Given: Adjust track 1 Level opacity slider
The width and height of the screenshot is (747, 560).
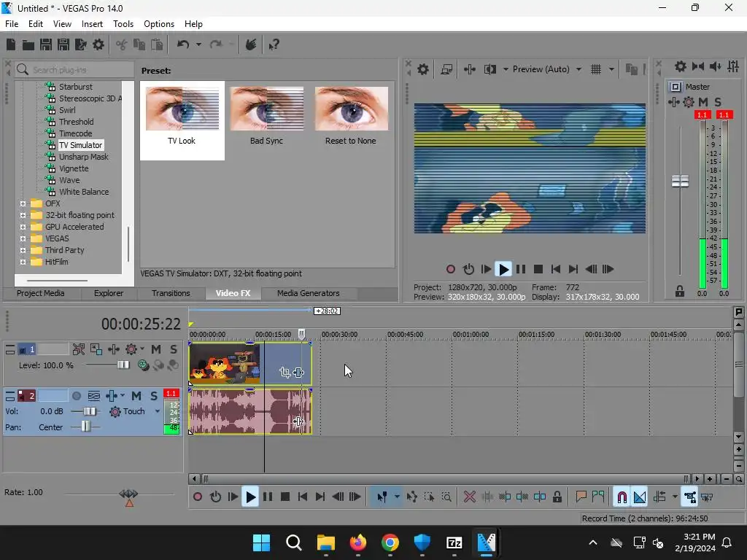Looking at the screenshot, I should 123,365.
